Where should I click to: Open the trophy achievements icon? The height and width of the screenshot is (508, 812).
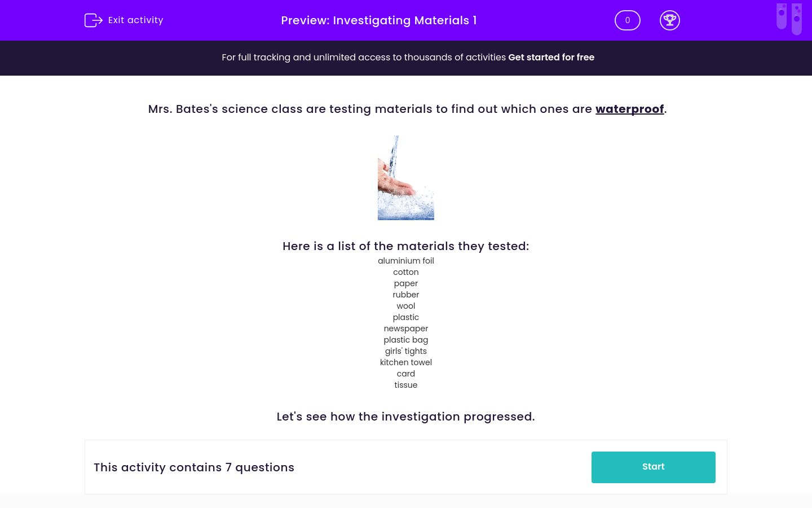(x=670, y=20)
